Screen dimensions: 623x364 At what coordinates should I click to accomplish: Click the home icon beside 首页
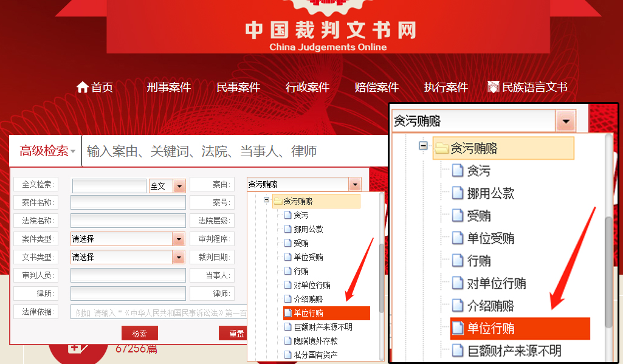[x=82, y=87]
